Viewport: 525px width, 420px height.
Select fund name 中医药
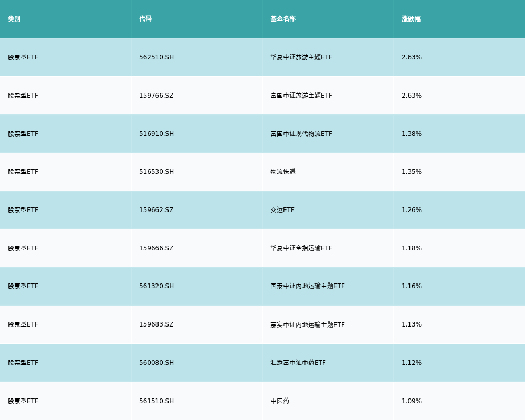point(280,401)
